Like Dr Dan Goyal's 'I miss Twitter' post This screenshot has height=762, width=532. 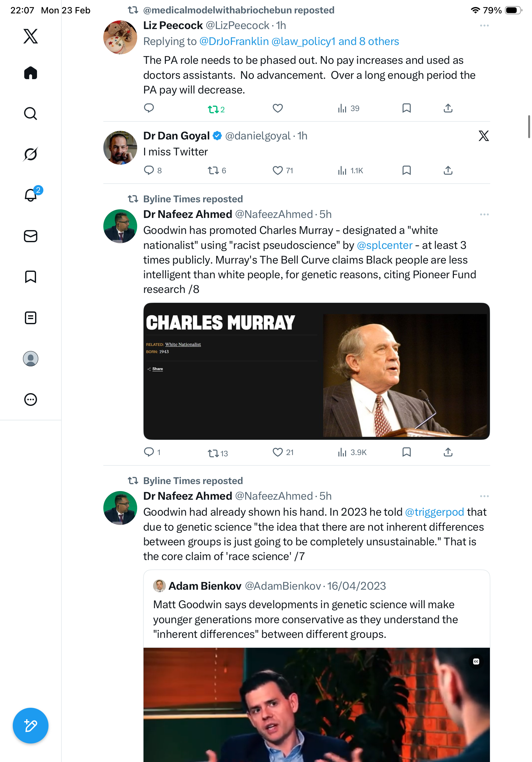[x=277, y=170]
